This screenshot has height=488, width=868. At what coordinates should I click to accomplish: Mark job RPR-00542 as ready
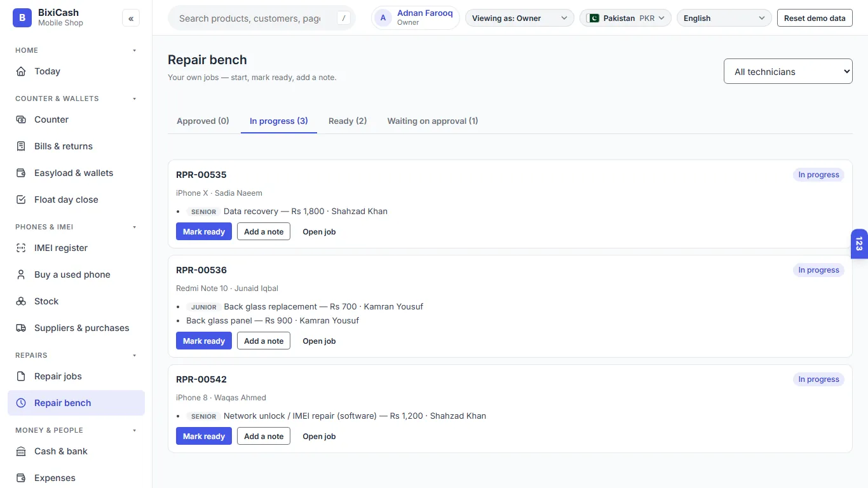204,436
